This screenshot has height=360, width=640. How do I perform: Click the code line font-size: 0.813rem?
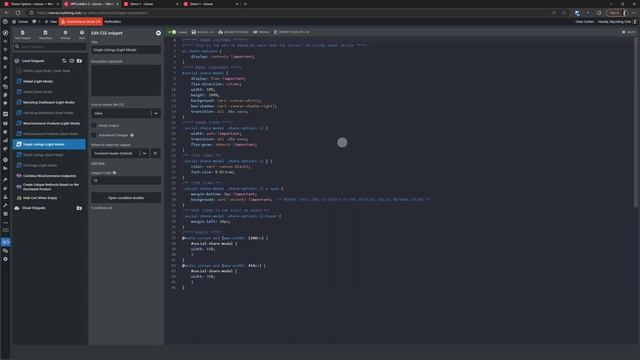click(x=213, y=172)
